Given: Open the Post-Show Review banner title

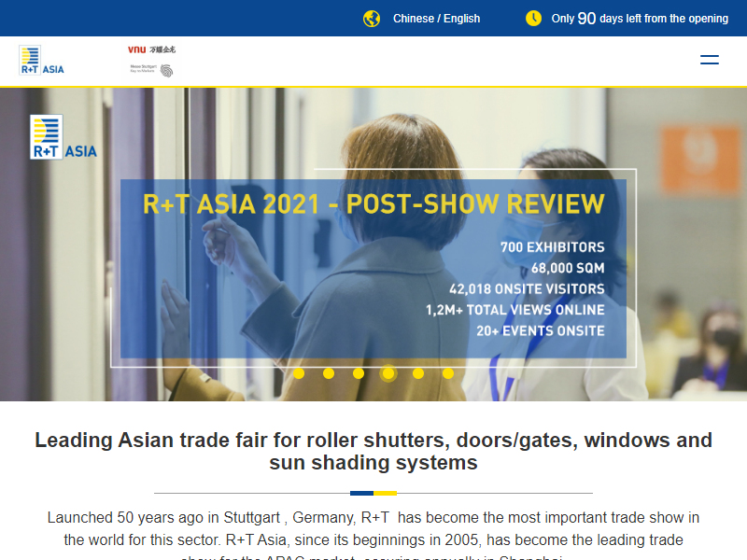Looking at the screenshot, I should [x=373, y=204].
